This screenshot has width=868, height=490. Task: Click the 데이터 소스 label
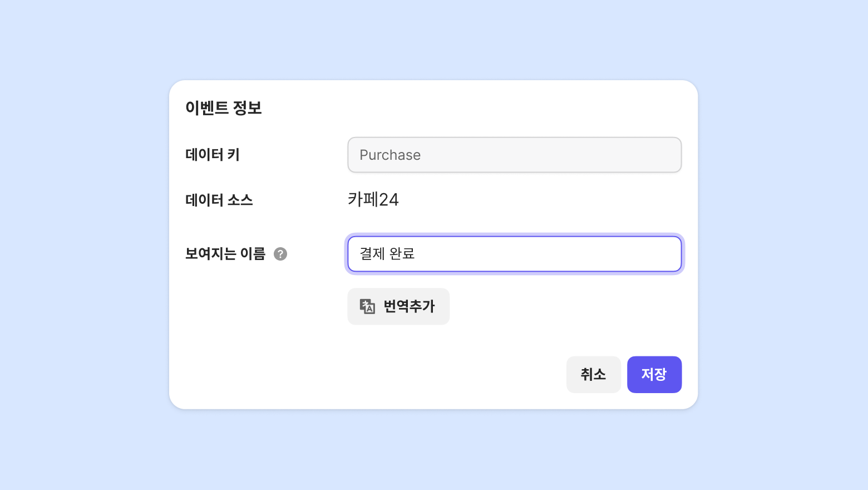point(219,200)
